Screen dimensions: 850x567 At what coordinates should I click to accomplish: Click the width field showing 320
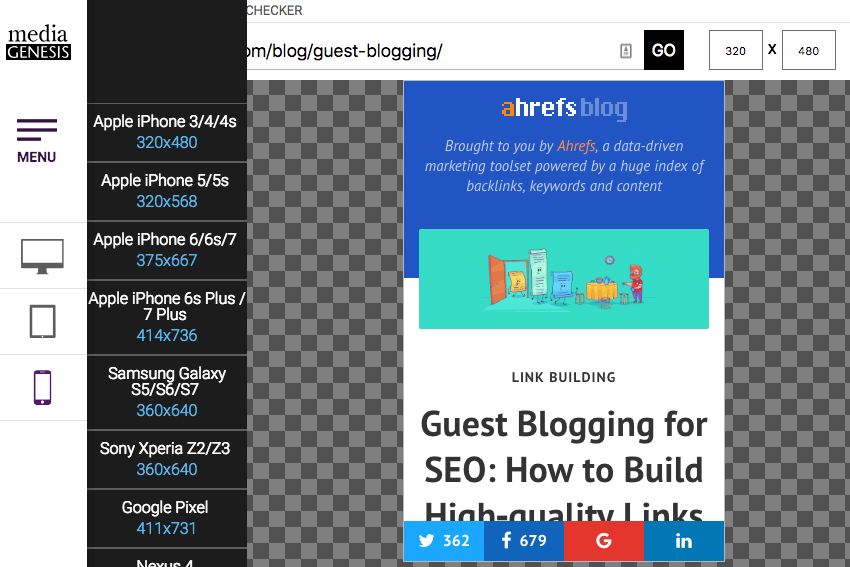pyautogui.click(x=736, y=50)
